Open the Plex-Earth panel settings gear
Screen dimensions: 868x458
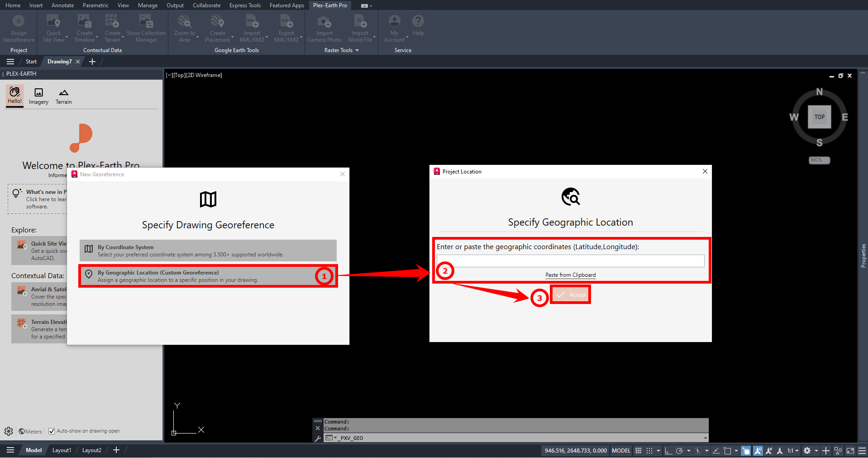click(x=9, y=431)
